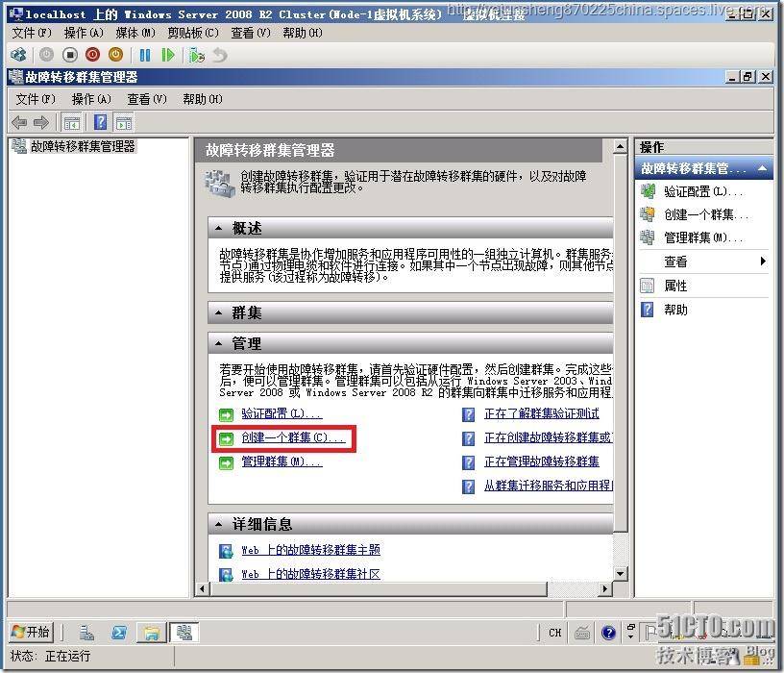
Task: Click the red Shut Down icon
Action: (x=93, y=55)
